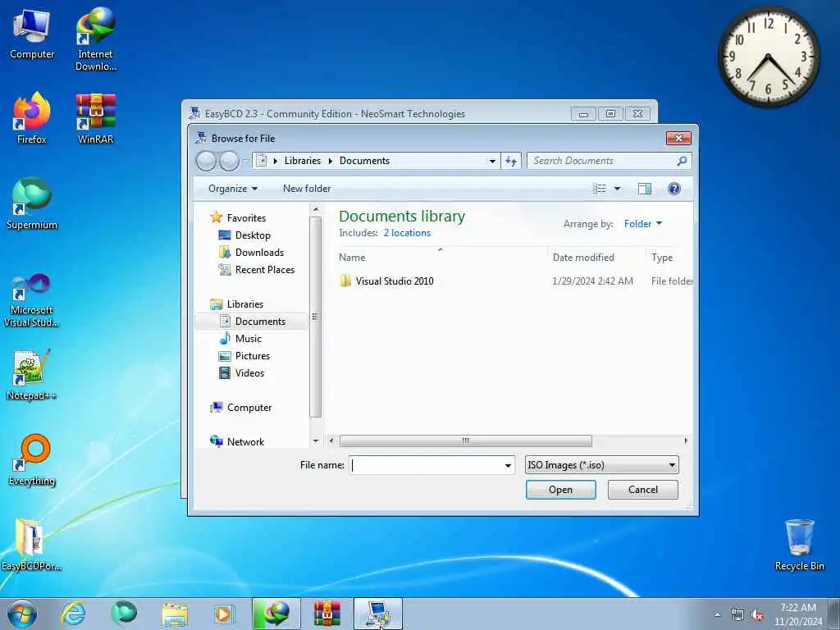
Task: Open the view options dropdown arrow
Action: click(x=617, y=189)
